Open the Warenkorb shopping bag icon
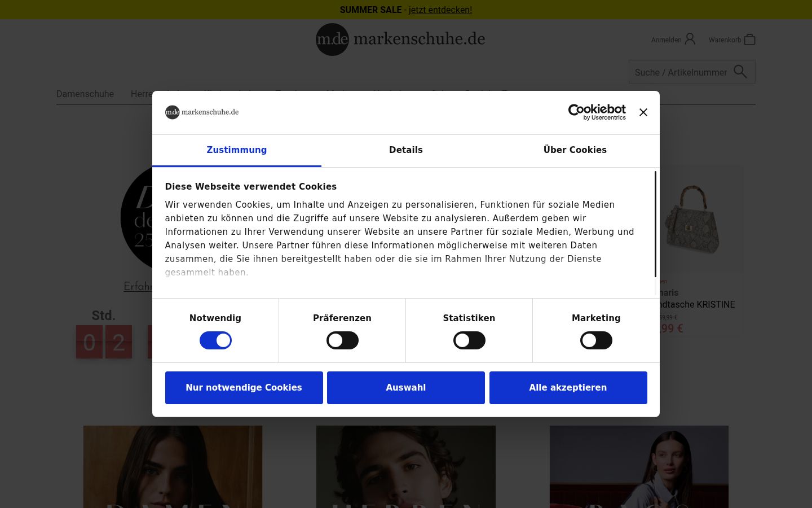 [749, 40]
